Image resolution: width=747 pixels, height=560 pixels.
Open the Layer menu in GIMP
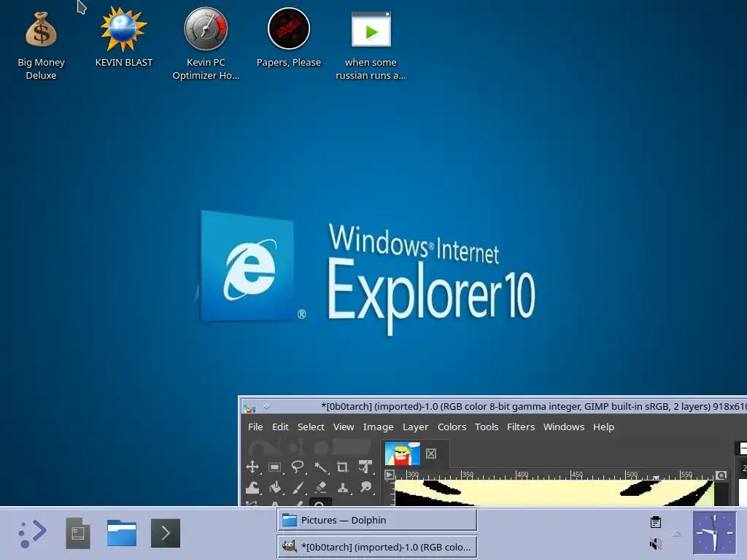pos(415,427)
